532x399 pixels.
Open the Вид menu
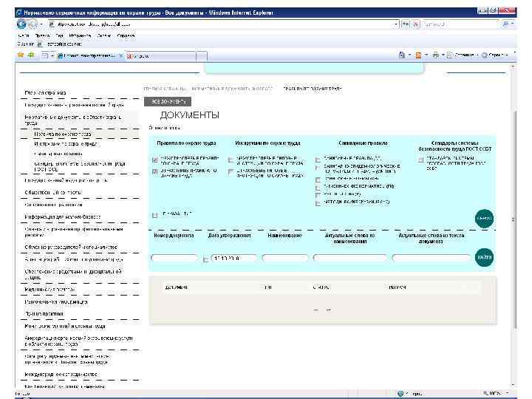(59, 35)
